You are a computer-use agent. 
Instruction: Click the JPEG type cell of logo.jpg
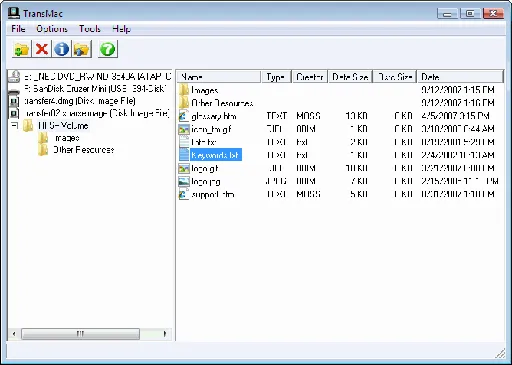click(x=276, y=181)
